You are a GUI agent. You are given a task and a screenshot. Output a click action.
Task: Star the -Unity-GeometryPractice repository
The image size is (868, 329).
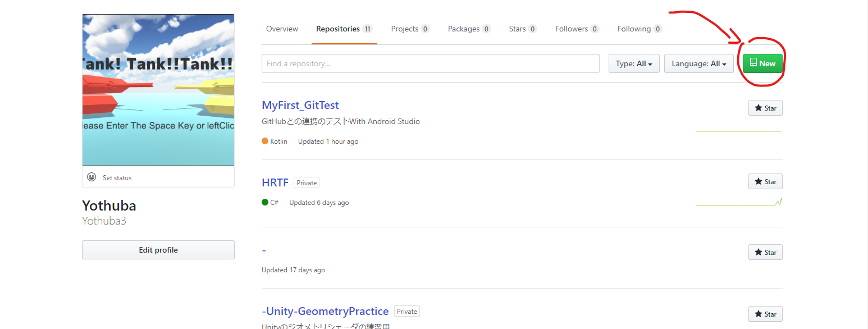pos(765,314)
